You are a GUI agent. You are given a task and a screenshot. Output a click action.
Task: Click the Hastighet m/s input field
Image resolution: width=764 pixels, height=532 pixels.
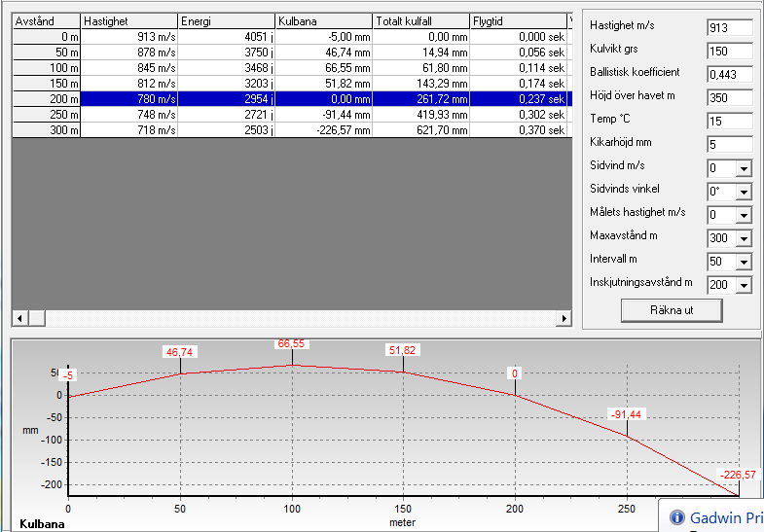(x=729, y=28)
